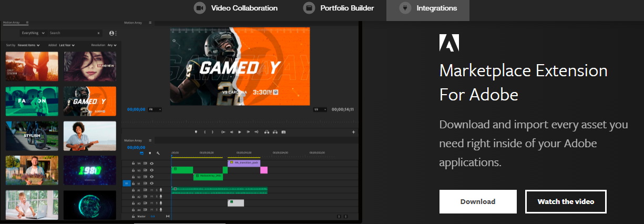Select the Fashion template thumbnail
Screen dimensions: 644x224
(32, 101)
